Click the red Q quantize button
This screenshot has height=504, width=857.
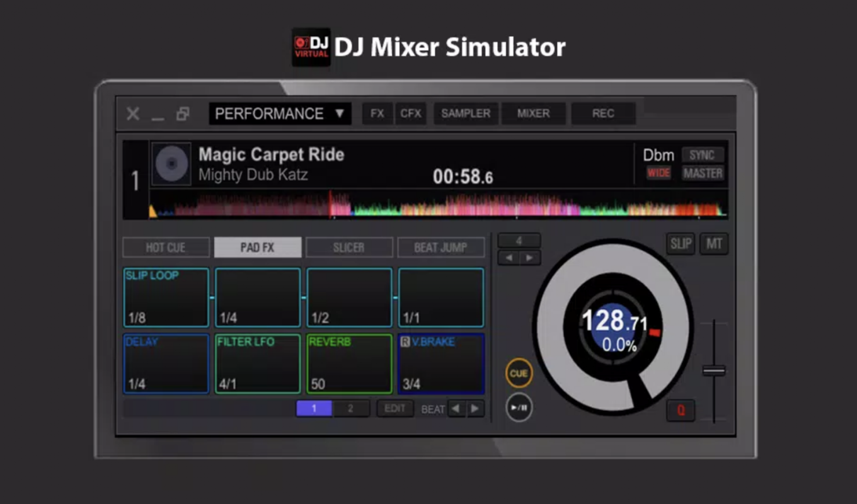tap(681, 411)
